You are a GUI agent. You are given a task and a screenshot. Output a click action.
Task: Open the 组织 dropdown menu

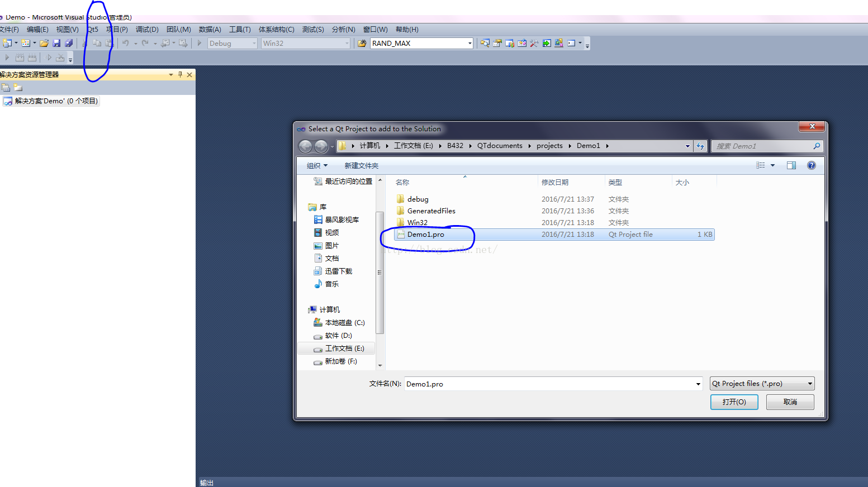point(317,165)
